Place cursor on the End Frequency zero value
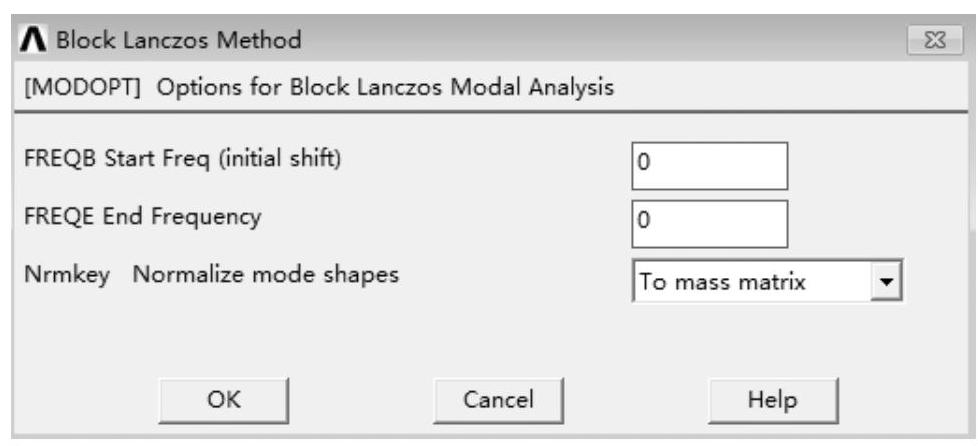 tap(645, 225)
